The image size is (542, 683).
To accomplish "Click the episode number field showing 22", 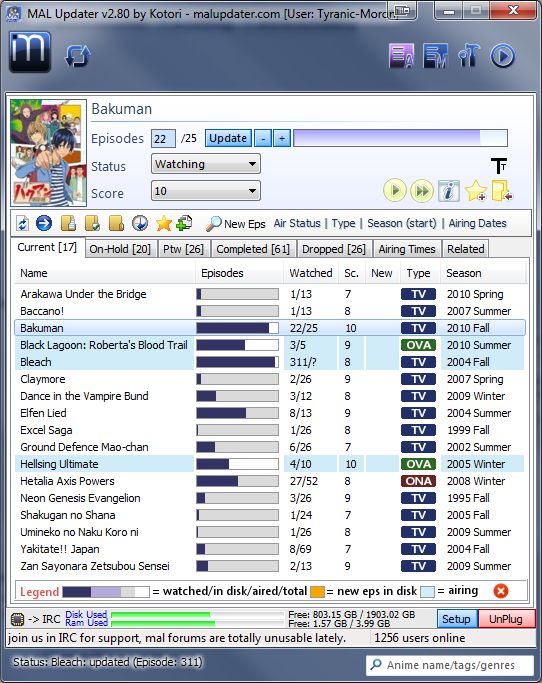I will [x=163, y=139].
